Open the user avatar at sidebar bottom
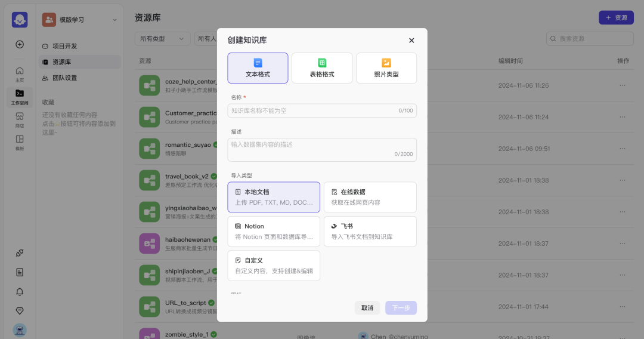 [x=20, y=330]
